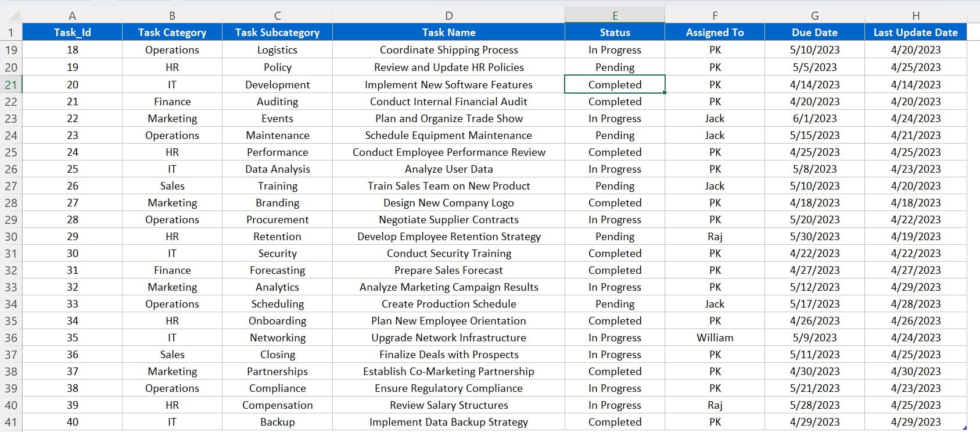This screenshot has height=432, width=980.
Task: Select the Task Name header cell
Action: 448,33
